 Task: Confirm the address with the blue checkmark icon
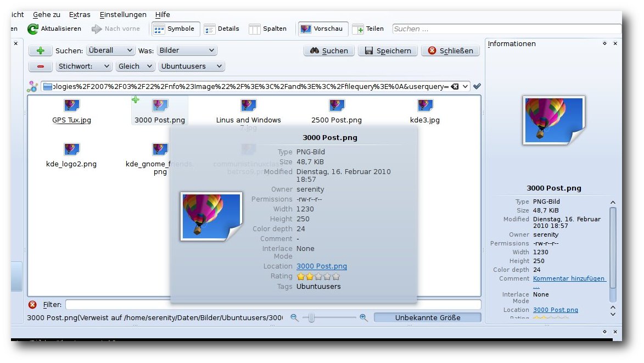[x=477, y=86]
